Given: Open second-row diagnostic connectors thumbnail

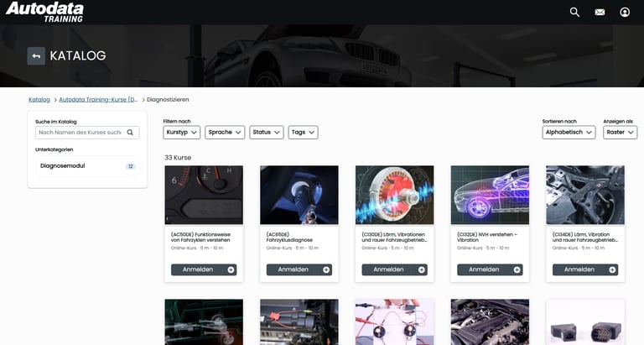Looking at the screenshot, I should [x=584, y=322].
